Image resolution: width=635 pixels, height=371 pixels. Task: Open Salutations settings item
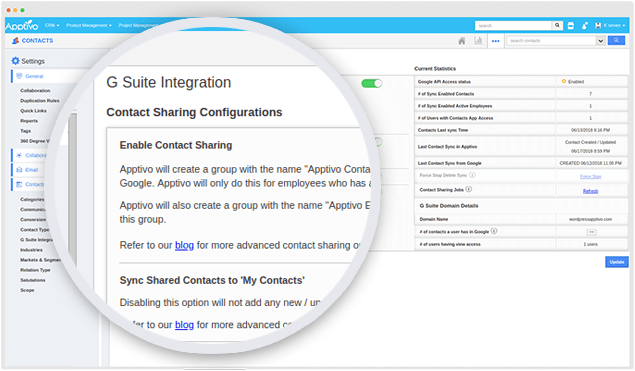33,280
